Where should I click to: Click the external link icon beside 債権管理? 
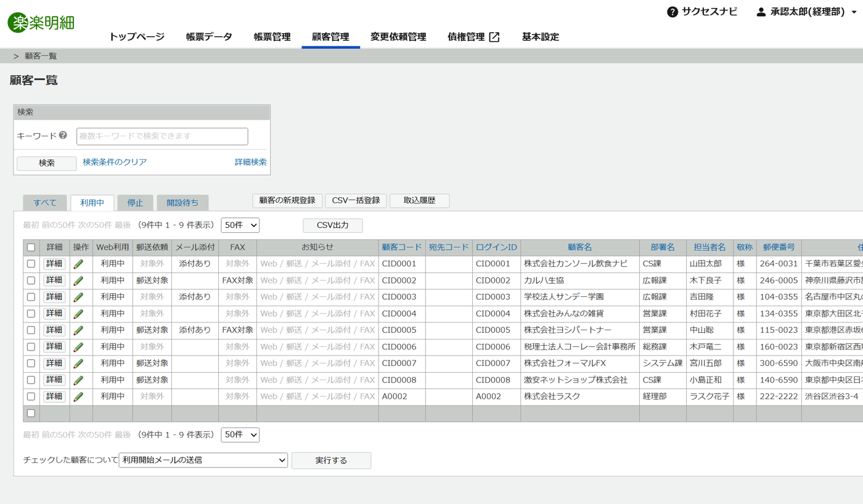pos(494,37)
